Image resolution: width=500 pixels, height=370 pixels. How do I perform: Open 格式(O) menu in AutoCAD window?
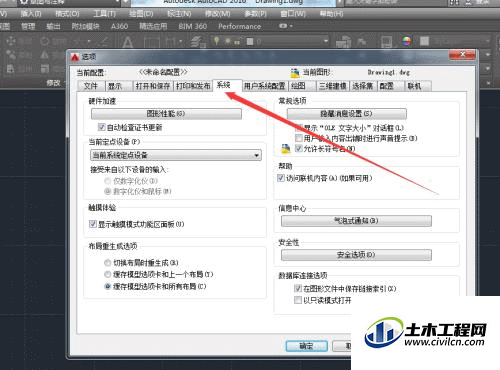point(67,14)
